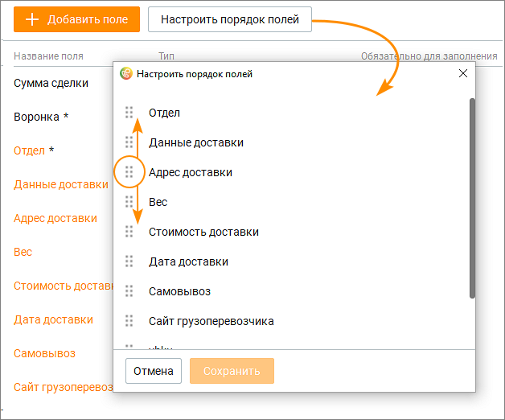Open orange Данные доставки link in table
The height and width of the screenshot is (420, 505).
coord(61,184)
